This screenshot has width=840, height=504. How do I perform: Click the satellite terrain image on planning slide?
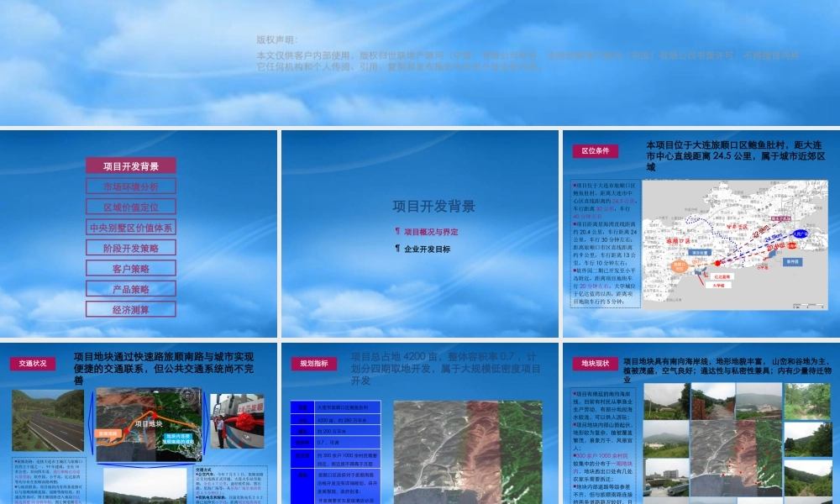coord(470,452)
